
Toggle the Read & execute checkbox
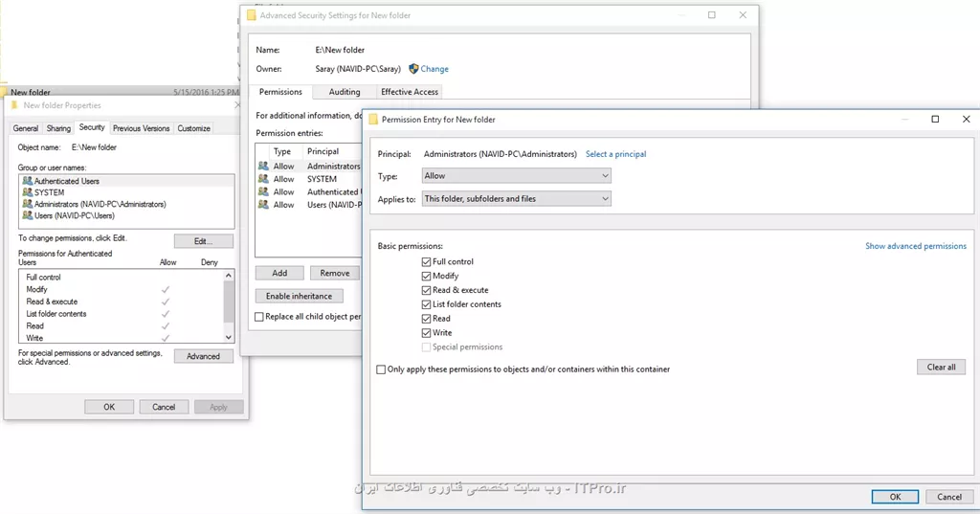[x=426, y=290]
